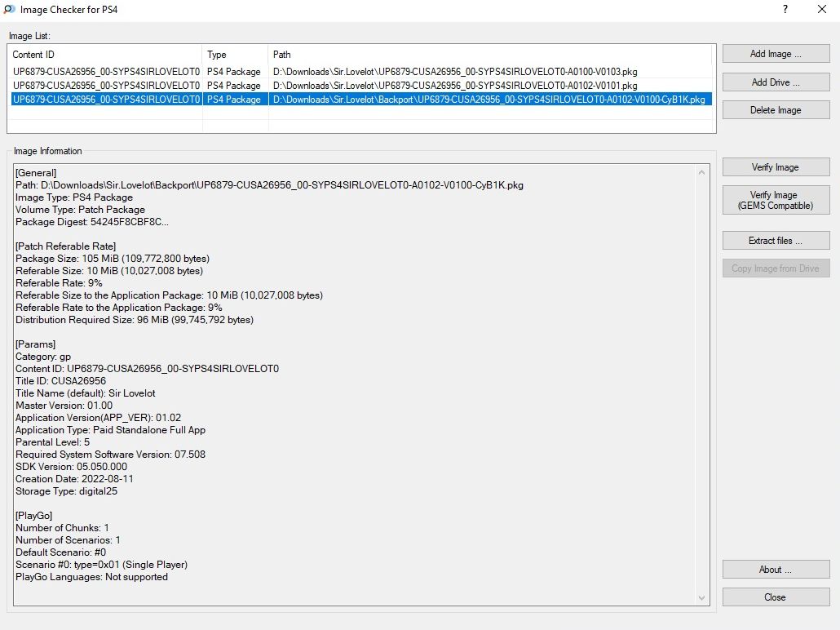Open the About ... dialog
This screenshot has width=840, height=630.
tap(776, 570)
